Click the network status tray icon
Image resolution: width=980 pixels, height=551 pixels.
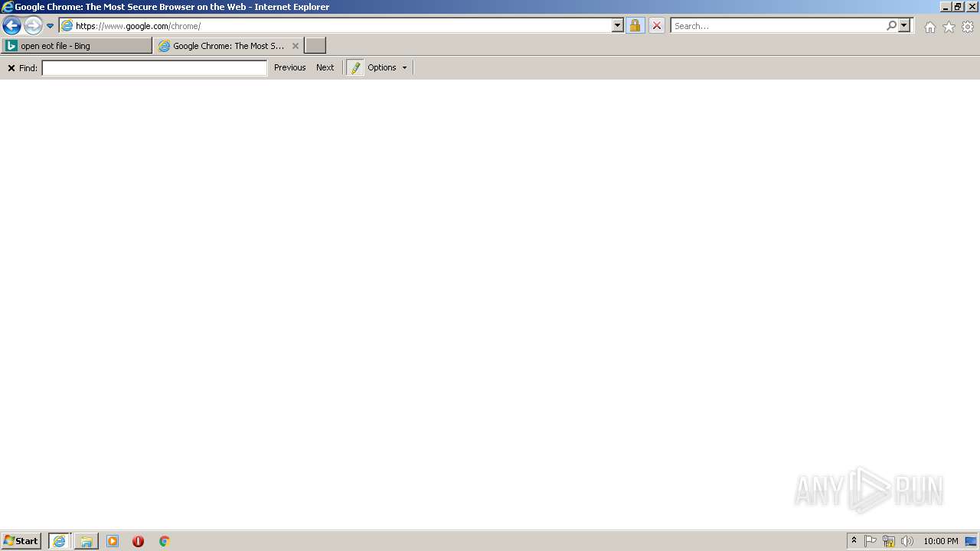click(x=889, y=541)
